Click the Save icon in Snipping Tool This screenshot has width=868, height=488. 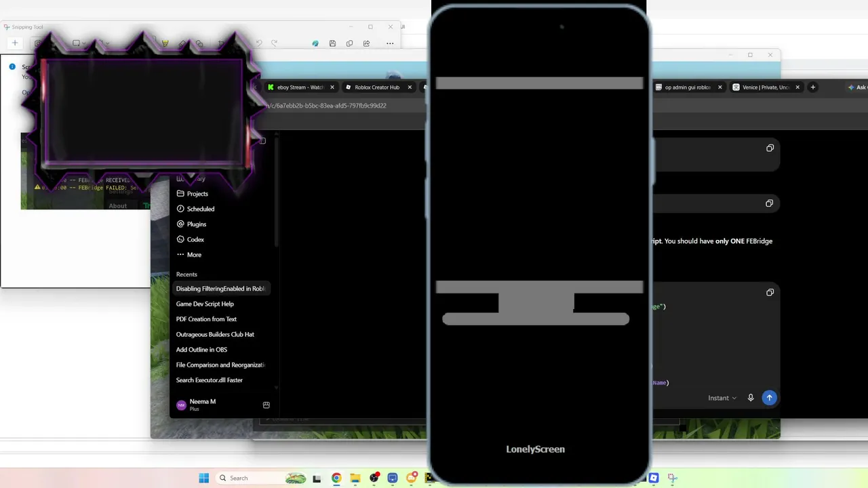tap(332, 43)
